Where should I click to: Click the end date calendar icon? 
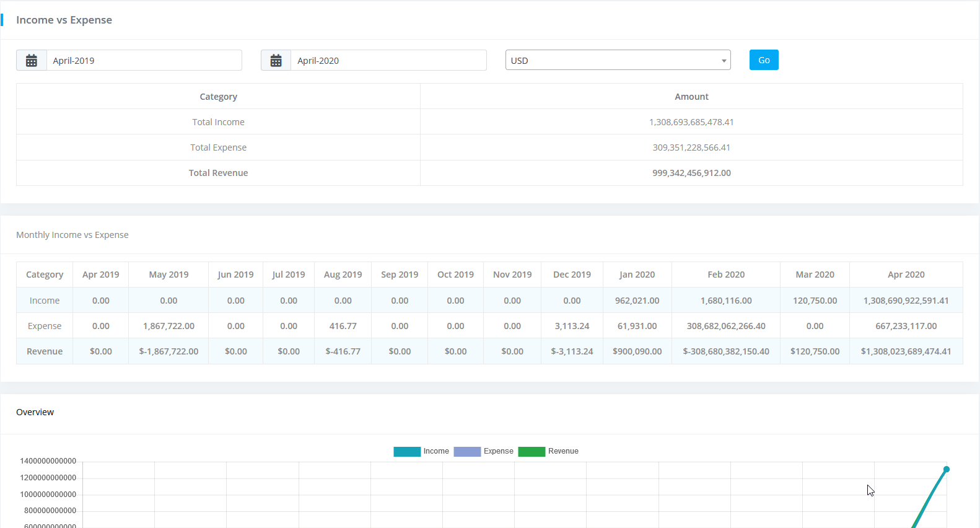click(x=276, y=61)
